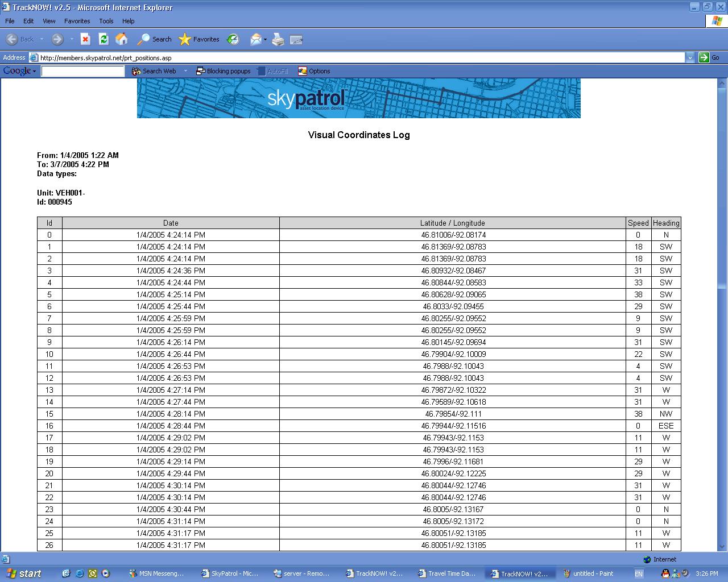The width and height of the screenshot is (728, 582).
Task: Expand the Address bar dropdown
Action: coord(690,57)
